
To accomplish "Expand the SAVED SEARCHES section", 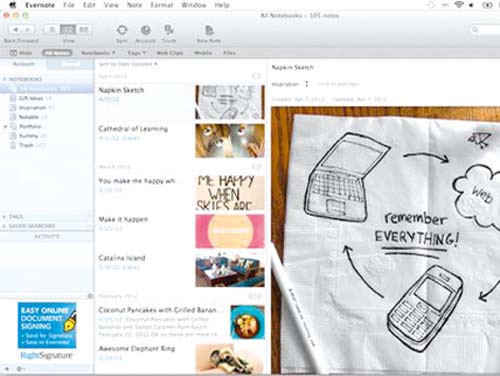I will 4,226.
